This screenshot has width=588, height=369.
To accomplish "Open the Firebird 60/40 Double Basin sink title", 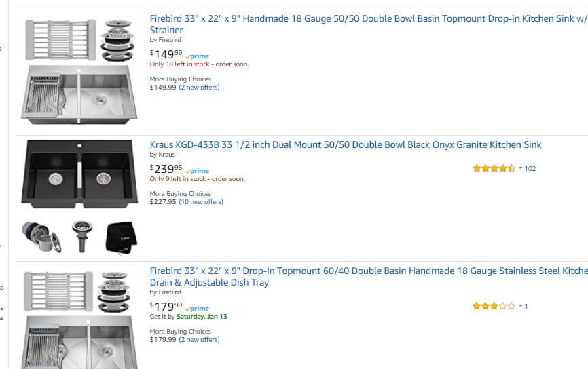I will point(369,277).
